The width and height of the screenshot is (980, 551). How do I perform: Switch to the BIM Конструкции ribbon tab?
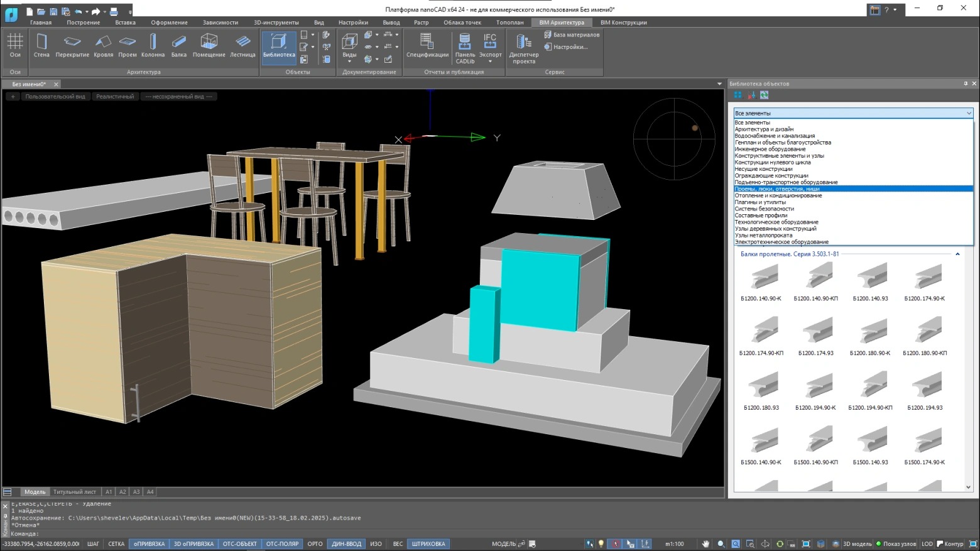(623, 23)
